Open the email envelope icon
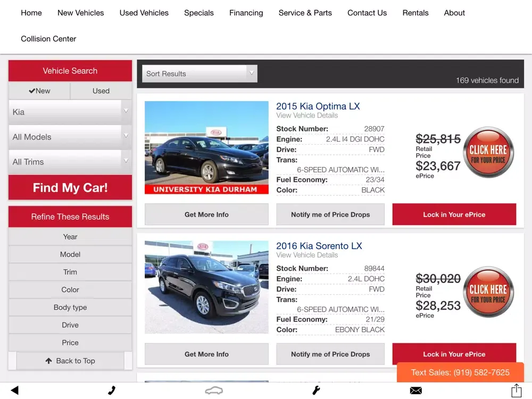The width and height of the screenshot is (532, 399). (415, 391)
